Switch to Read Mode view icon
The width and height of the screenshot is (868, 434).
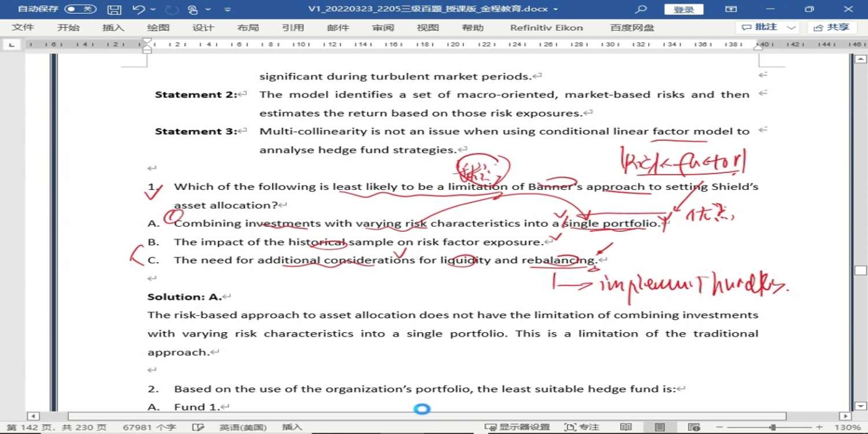626,427
